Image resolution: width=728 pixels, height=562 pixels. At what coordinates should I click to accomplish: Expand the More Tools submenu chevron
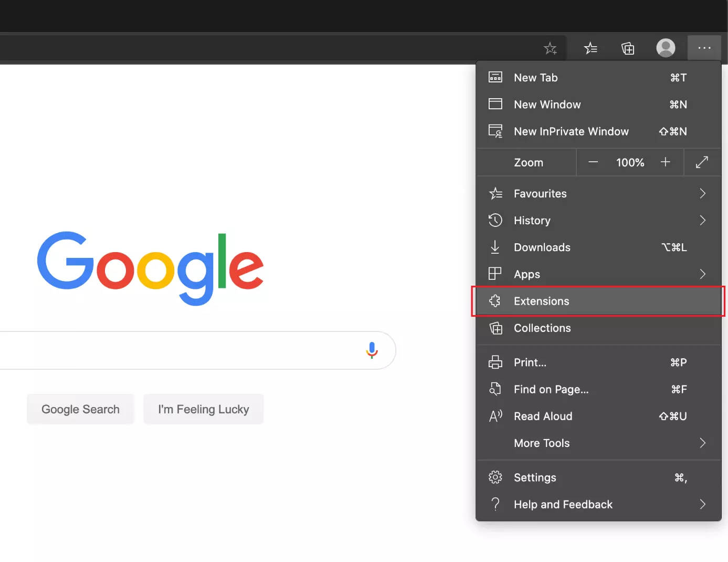pyautogui.click(x=702, y=443)
